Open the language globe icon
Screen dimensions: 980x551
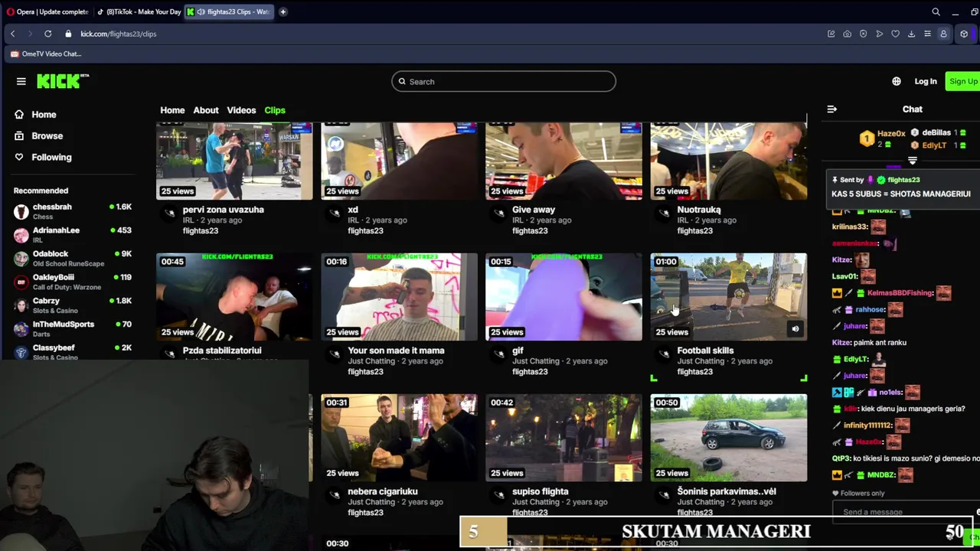tap(897, 81)
